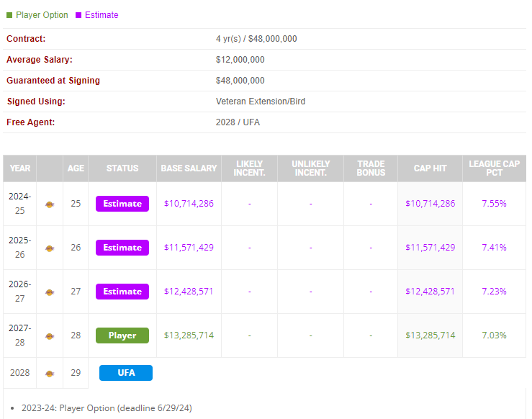Click the Lakers logo in the 2026-27 row

coord(50,292)
